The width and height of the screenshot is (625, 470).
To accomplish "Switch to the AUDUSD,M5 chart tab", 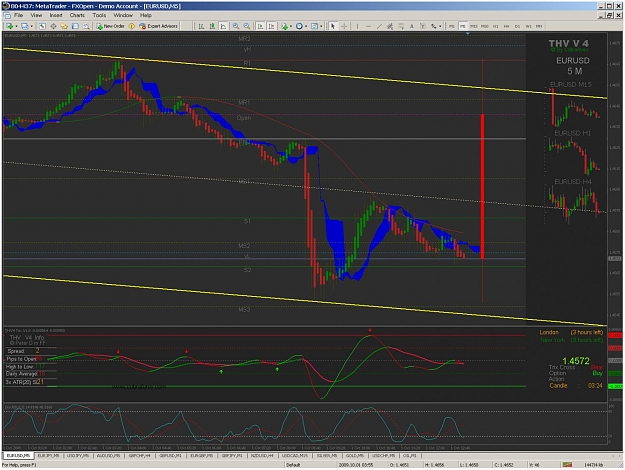I will point(108,456).
